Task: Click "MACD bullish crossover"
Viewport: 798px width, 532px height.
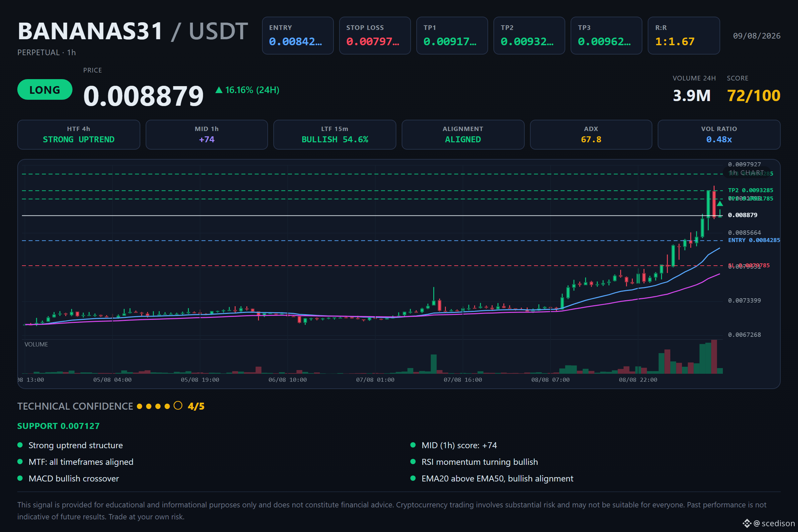Action: (x=73, y=478)
